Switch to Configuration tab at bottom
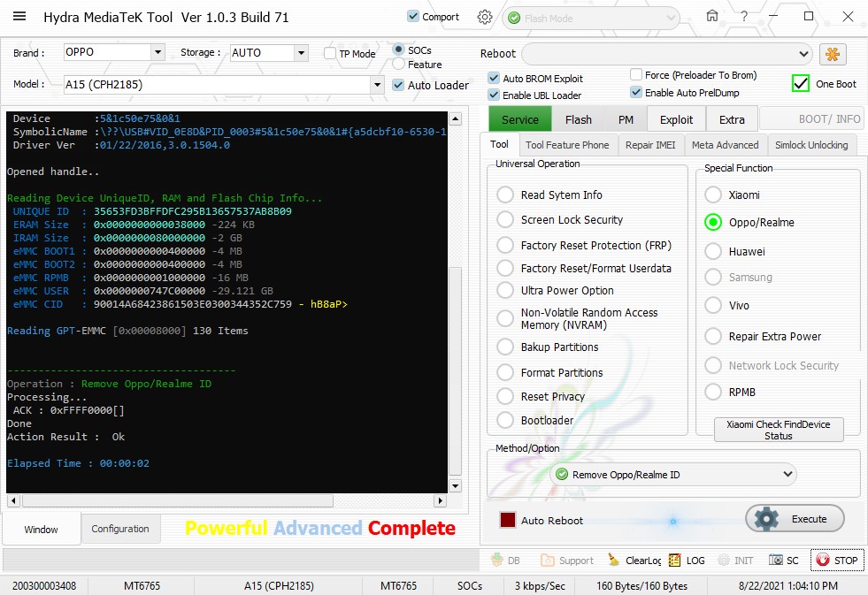Screen dimensions: 868x595 [x=120, y=529]
